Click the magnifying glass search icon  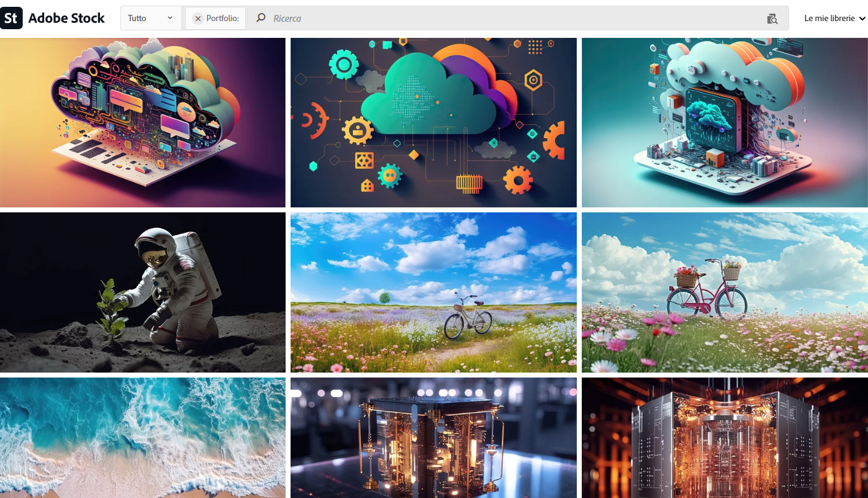coord(261,18)
